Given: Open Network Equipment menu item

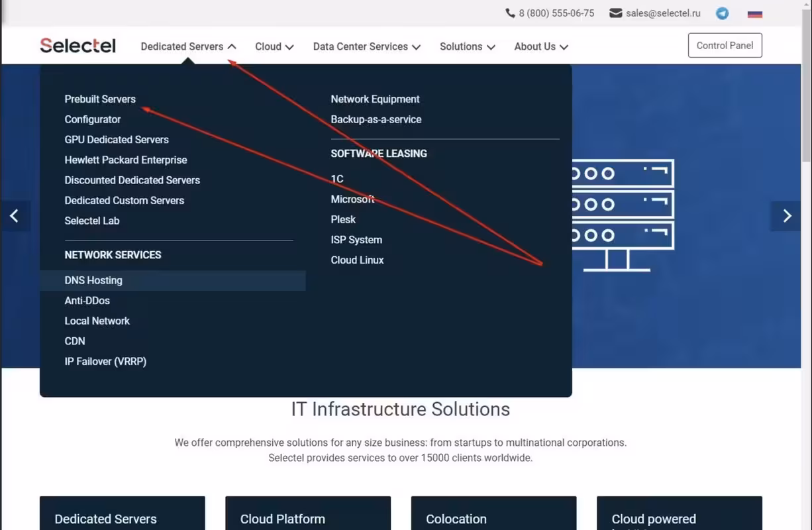Looking at the screenshot, I should (x=375, y=99).
